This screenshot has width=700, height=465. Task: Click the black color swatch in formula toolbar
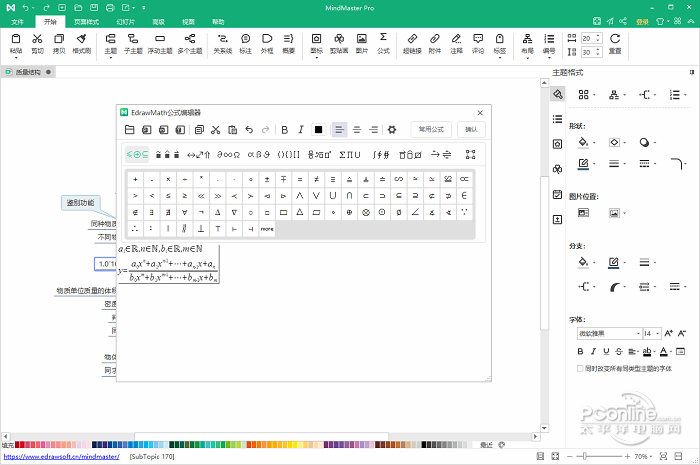tap(318, 129)
